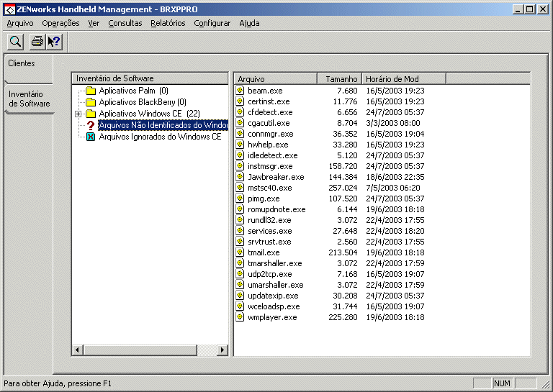Image resolution: width=553 pixels, height=392 pixels.
Task: Click the magnifier search toolbar icon
Action: [16, 42]
